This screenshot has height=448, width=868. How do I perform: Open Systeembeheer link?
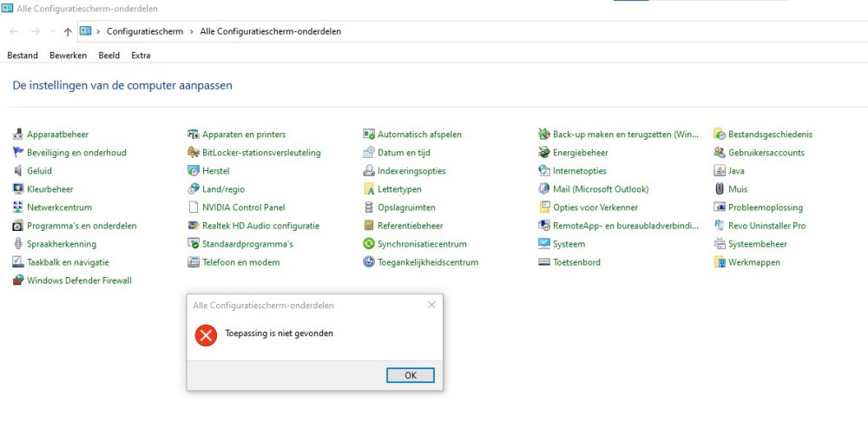pyautogui.click(x=758, y=244)
